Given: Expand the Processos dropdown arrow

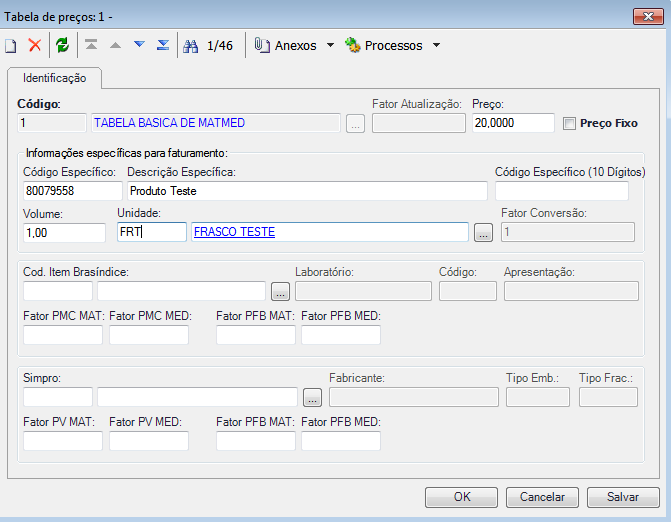Looking at the screenshot, I should coord(436,45).
